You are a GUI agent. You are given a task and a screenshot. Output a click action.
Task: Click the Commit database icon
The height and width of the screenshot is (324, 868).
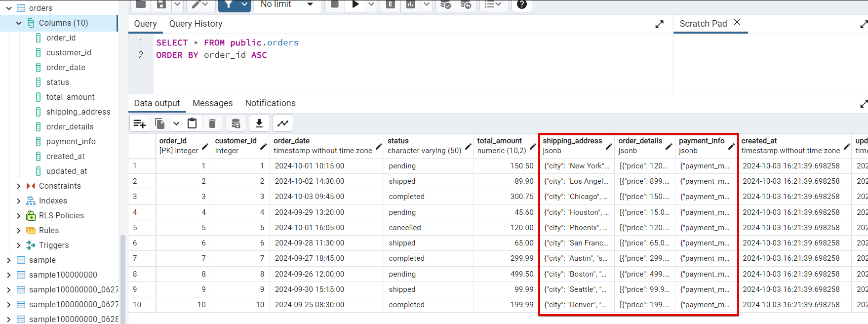(x=445, y=4)
